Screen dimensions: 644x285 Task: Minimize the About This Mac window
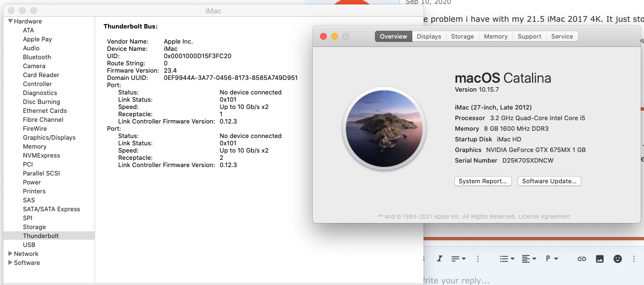pos(335,36)
